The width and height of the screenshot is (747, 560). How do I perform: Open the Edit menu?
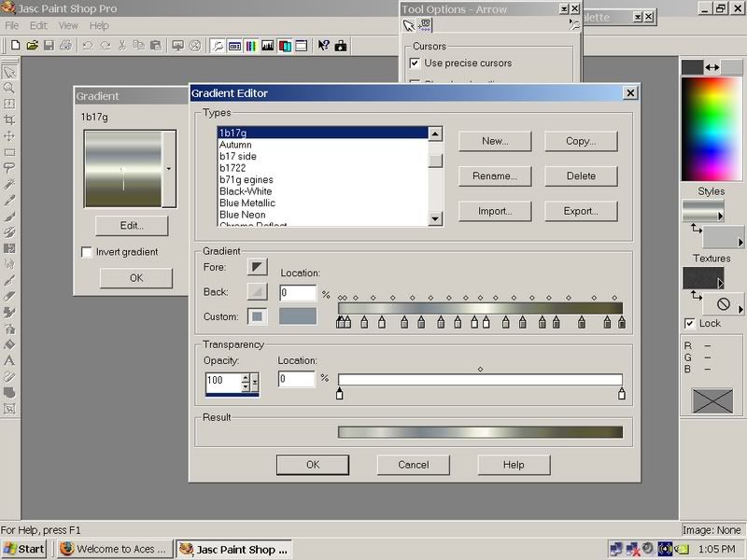[x=38, y=25]
